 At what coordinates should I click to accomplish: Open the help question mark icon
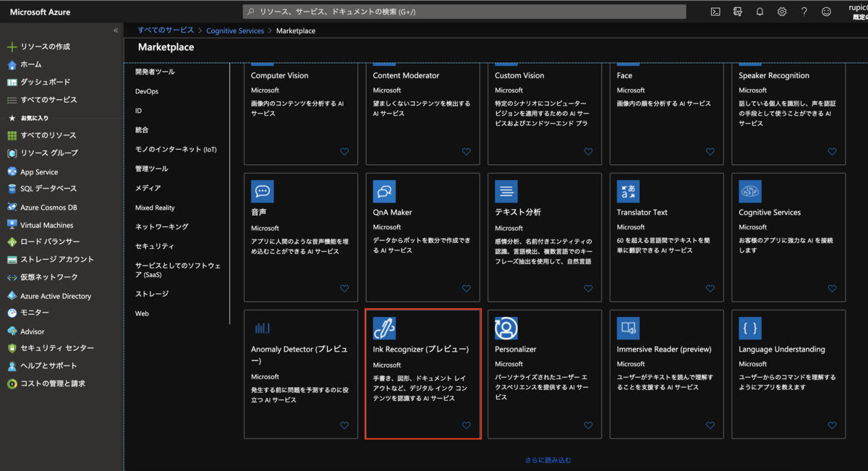tap(804, 12)
